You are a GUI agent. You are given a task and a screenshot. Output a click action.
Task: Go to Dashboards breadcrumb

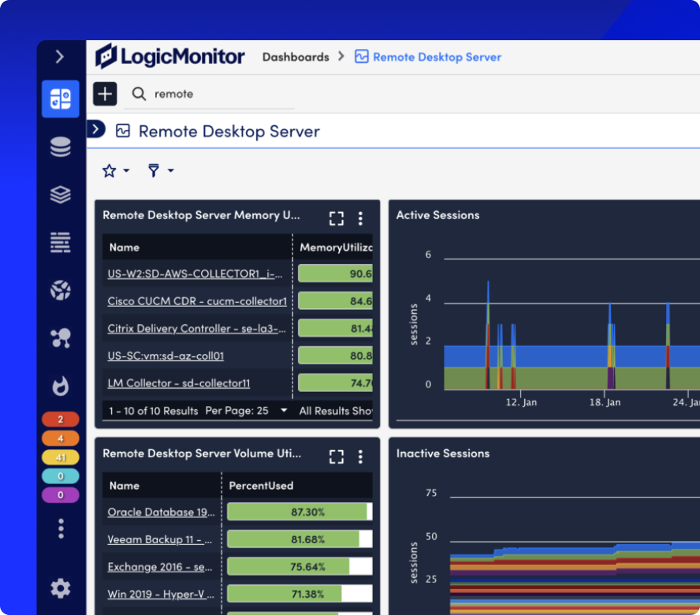tap(296, 58)
